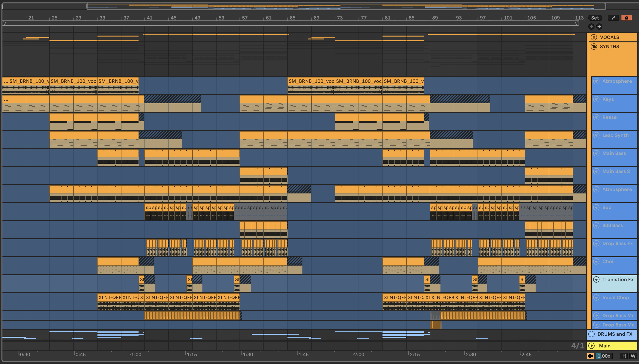Image resolution: width=639 pixels, height=364 pixels.
Task: Toggle the Lock Envelopes padlock button
Action: click(626, 18)
